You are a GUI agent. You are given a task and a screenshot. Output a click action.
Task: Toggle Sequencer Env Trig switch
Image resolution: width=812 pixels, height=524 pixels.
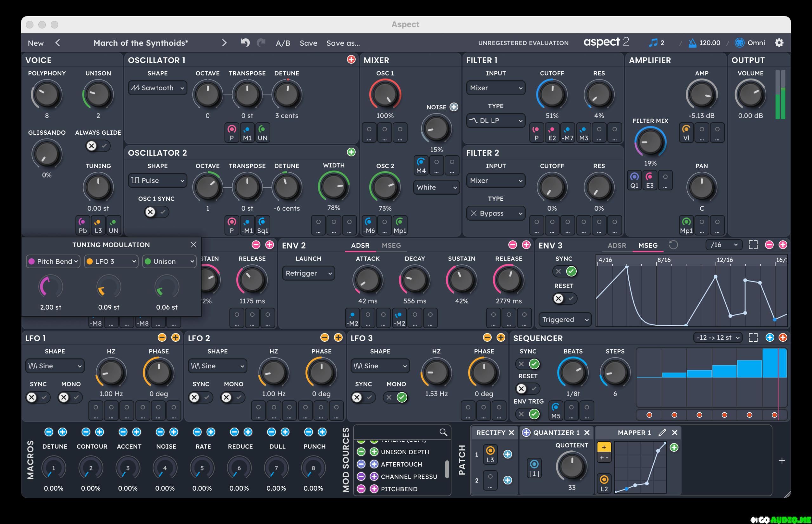tap(528, 414)
